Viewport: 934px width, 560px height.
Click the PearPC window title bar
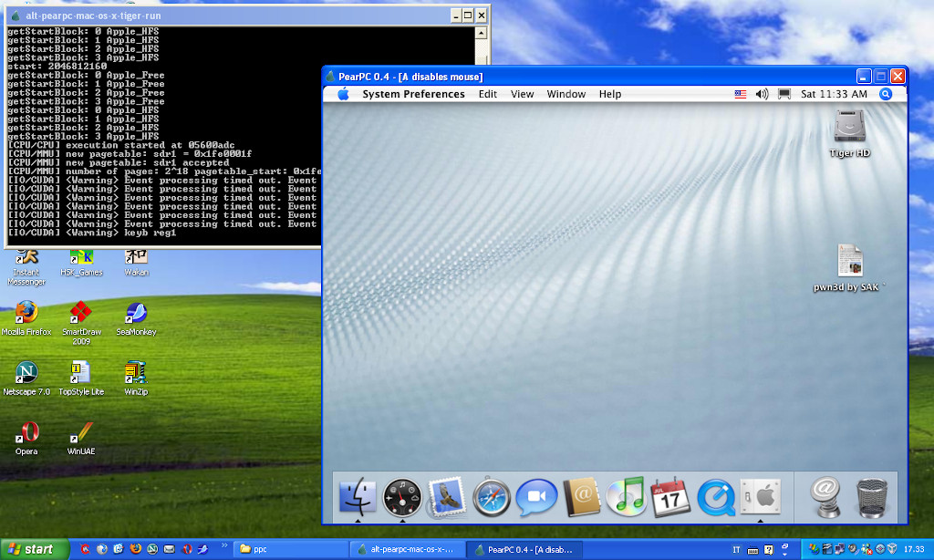pos(590,77)
